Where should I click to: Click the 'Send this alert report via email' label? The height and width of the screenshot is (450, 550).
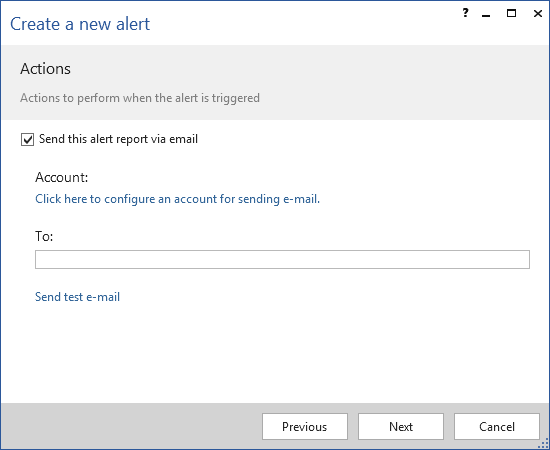point(118,139)
